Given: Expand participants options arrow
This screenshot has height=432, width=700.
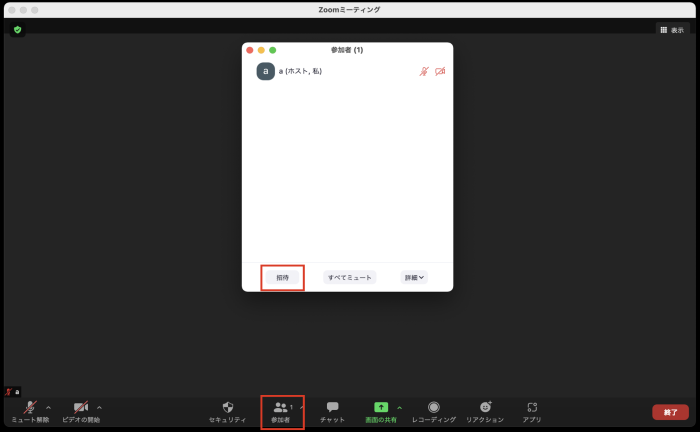Looking at the screenshot, I should tap(302, 407).
